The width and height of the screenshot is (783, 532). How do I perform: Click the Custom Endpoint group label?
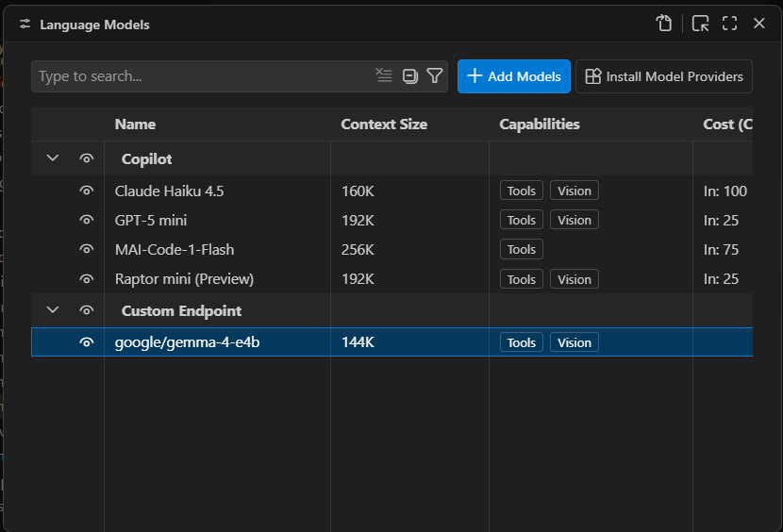[x=181, y=310]
